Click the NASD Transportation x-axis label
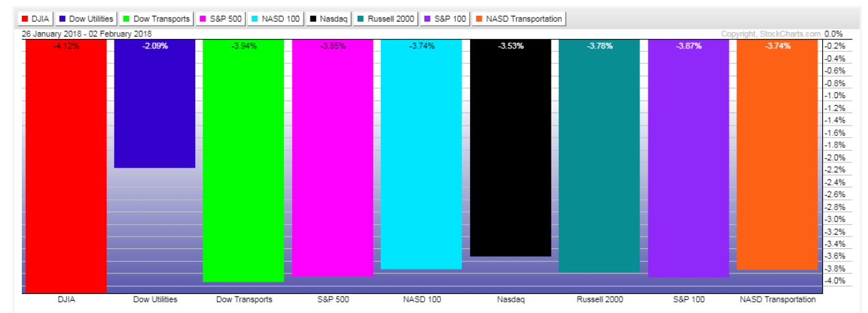Viewport: 868px width, 313px height. pos(777,299)
